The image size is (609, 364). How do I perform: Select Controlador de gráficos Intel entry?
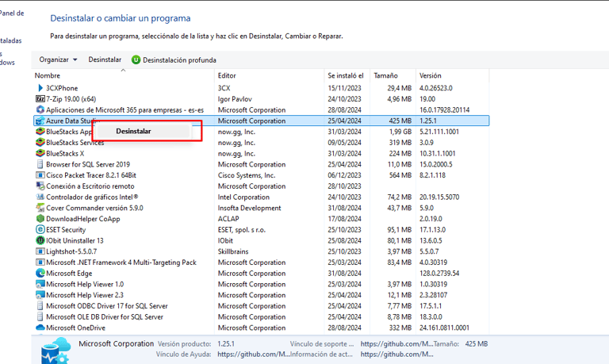click(x=92, y=197)
